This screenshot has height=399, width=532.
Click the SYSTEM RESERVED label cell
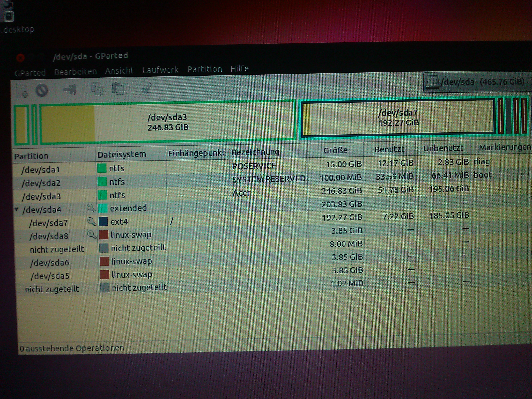click(x=269, y=179)
